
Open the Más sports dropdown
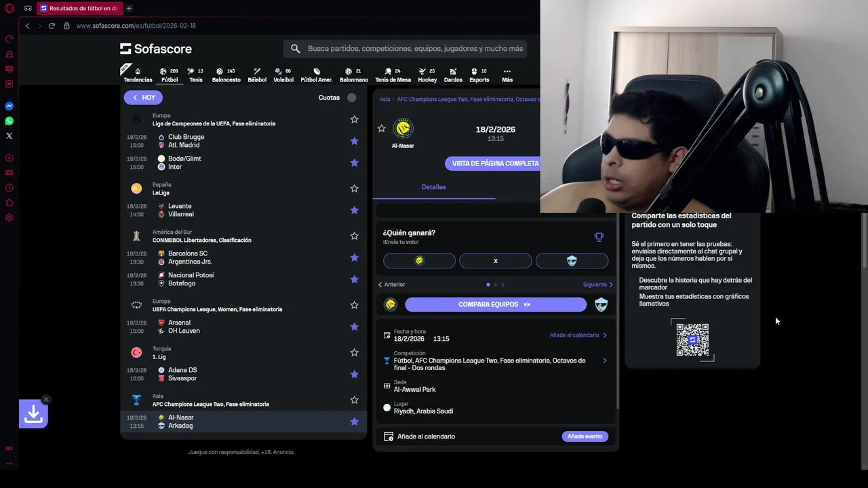pos(507,75)
